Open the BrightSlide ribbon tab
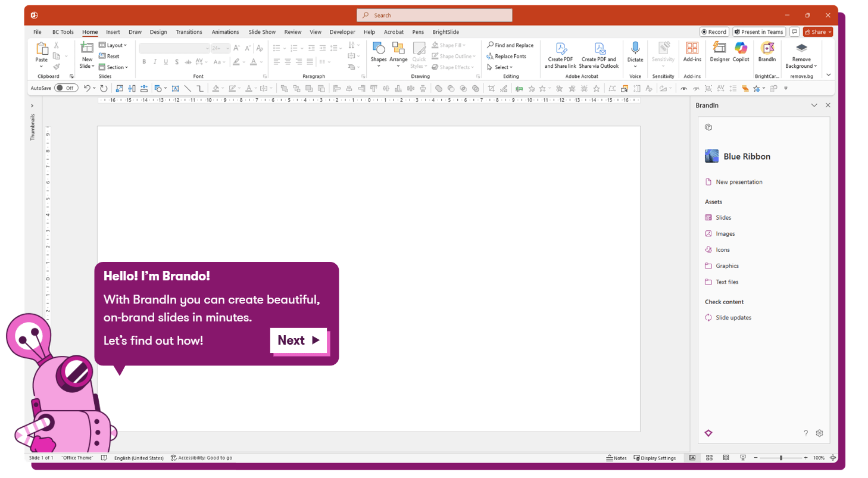Screen dimensions: 868x478 click(445, 32)
